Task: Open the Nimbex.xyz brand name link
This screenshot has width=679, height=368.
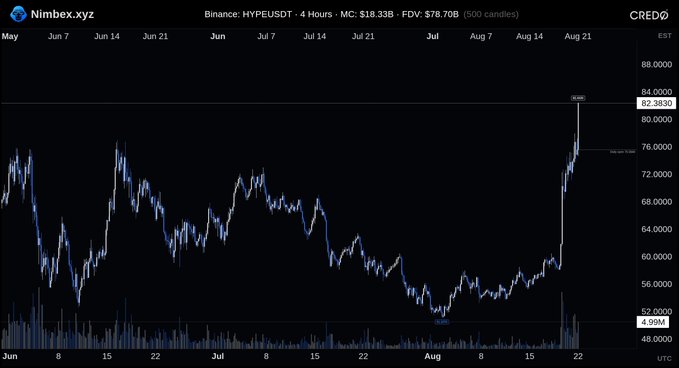Action: (x=62, y=14)
